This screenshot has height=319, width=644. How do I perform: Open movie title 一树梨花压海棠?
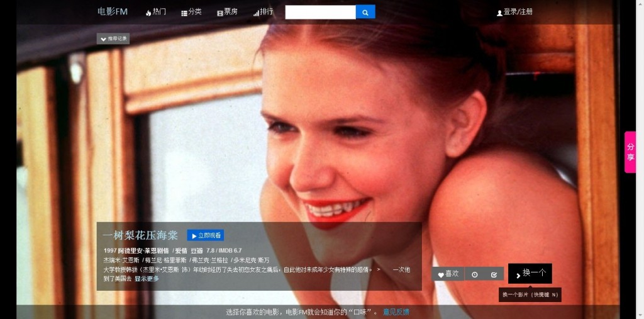pyautogui.click(x=140, y=235)
